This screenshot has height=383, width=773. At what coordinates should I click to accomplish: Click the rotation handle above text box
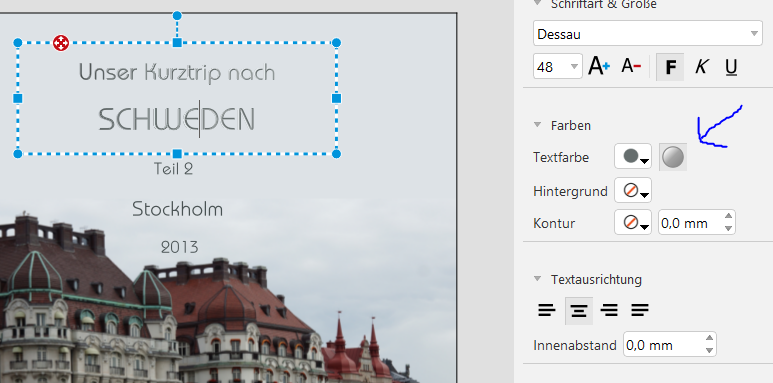pyautogui.click(x=177, y=16)
